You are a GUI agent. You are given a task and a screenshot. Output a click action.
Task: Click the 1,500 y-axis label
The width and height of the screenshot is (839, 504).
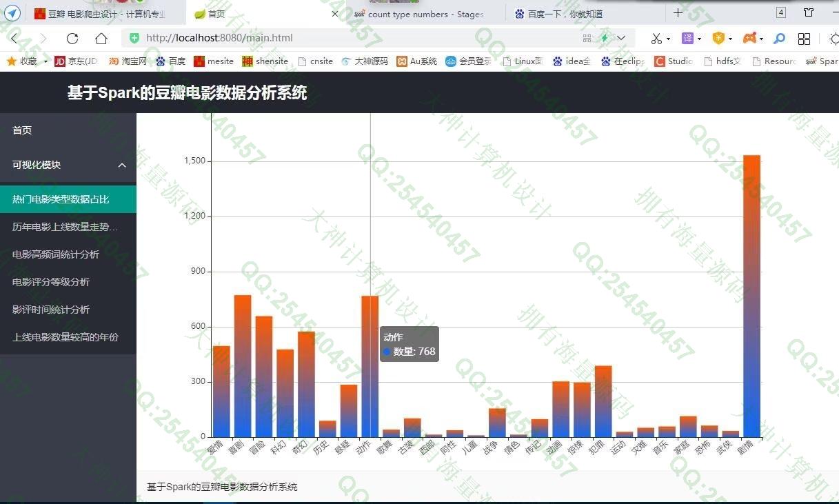194,161
